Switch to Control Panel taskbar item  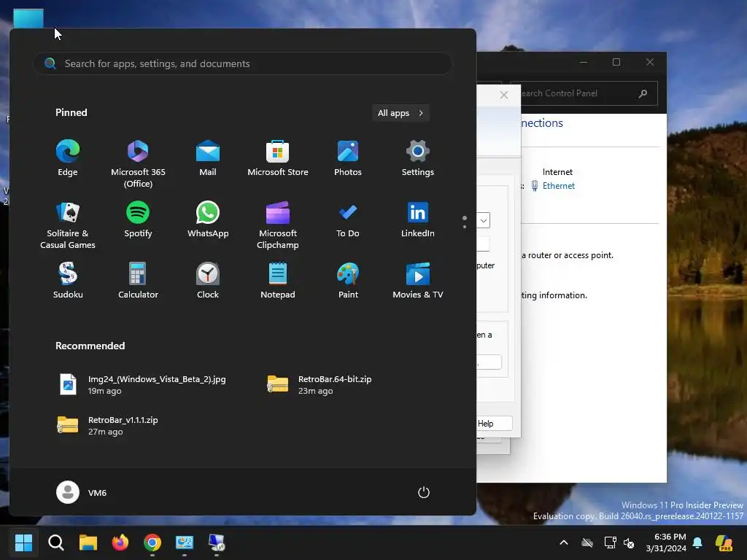tap(185, 542)
